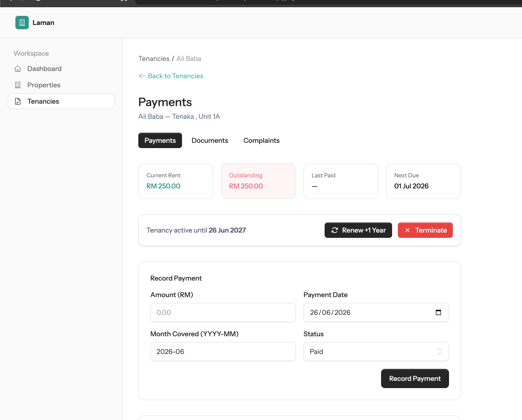Click the Last Paid card
The width and height of the screenshot is (522, 420).
coord(341,181)
